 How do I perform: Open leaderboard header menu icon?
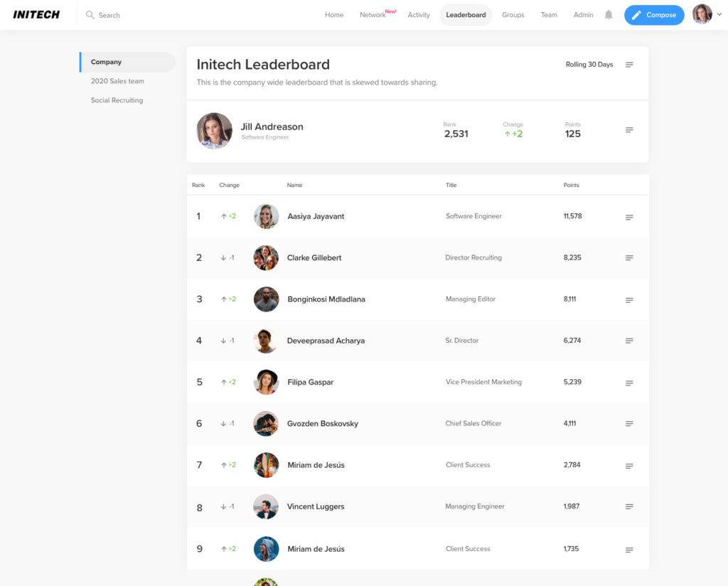(629, 65)
